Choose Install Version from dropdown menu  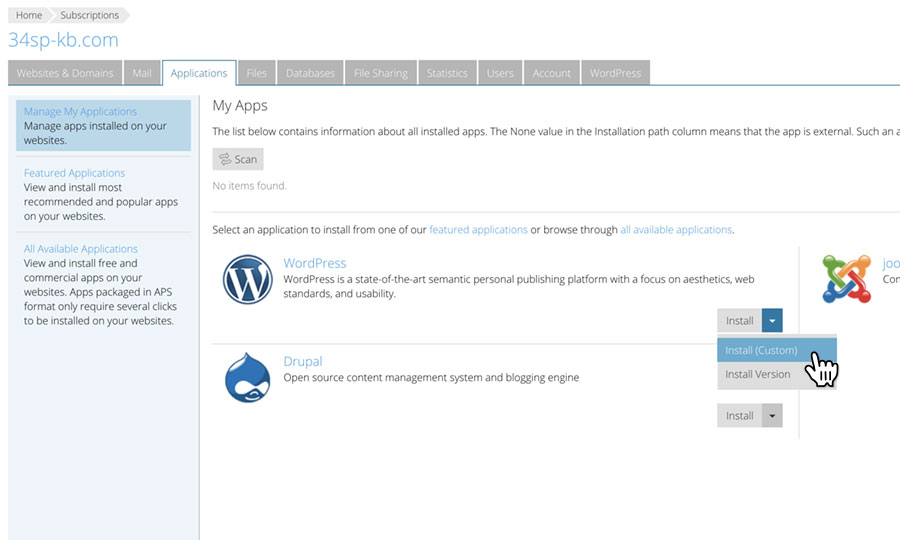click(777, 374)
